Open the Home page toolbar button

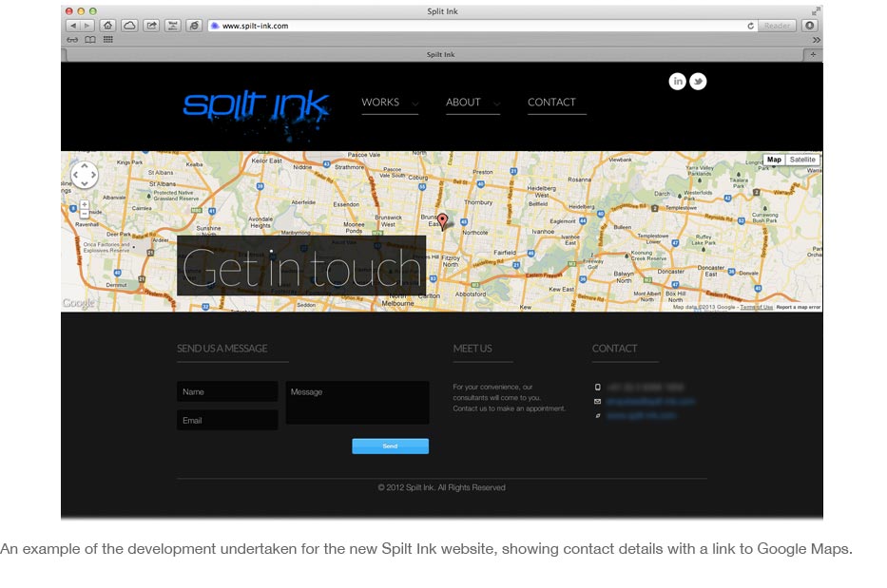pos(108,26)
